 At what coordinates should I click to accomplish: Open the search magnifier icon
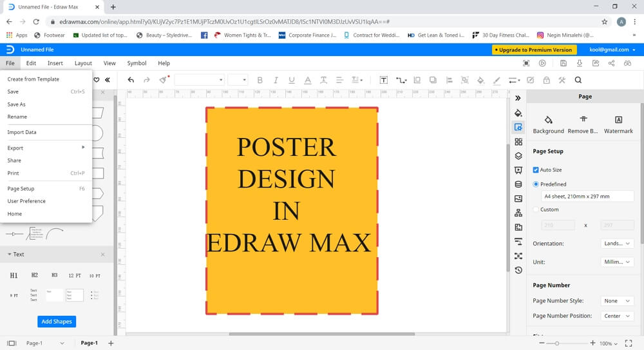pyautogui.click(x=578, y=80)
